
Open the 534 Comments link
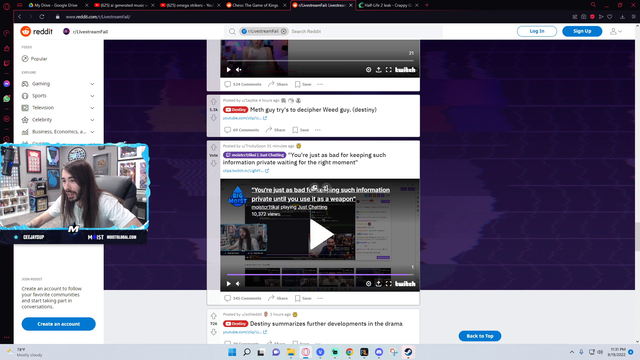point(243,84)
